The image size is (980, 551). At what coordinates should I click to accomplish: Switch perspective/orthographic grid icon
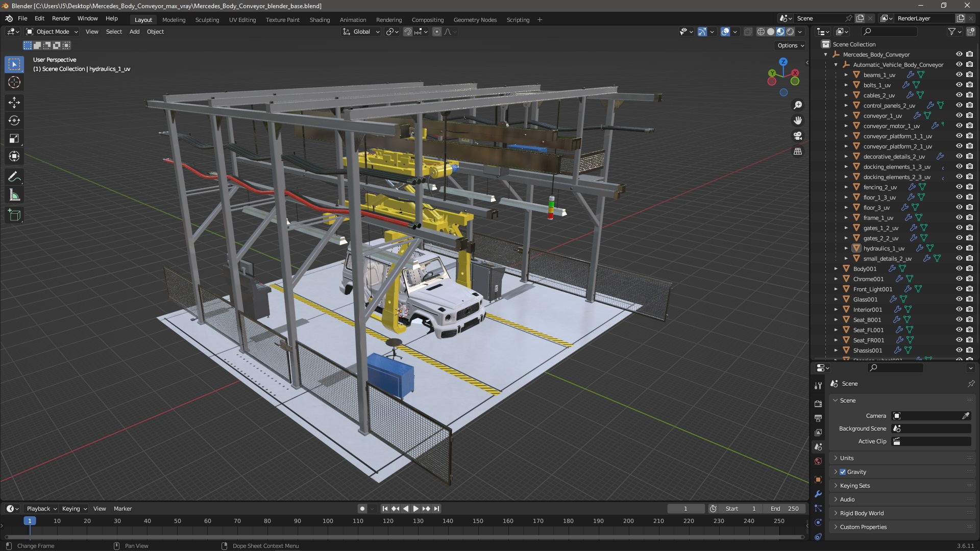[797, 152]
